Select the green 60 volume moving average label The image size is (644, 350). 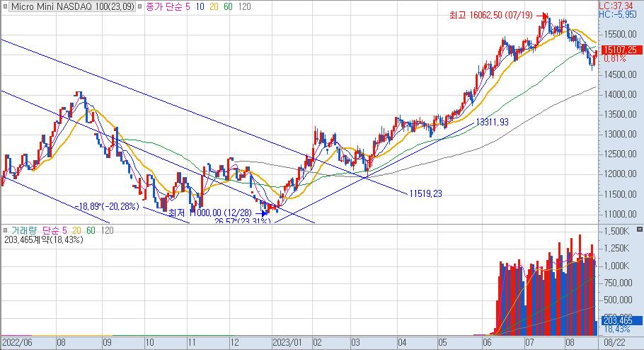91,230
